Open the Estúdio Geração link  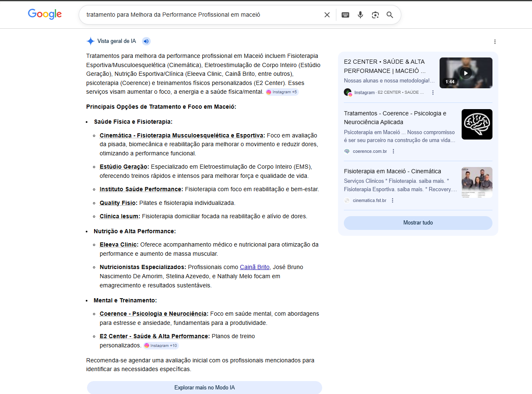click(124, 167)
